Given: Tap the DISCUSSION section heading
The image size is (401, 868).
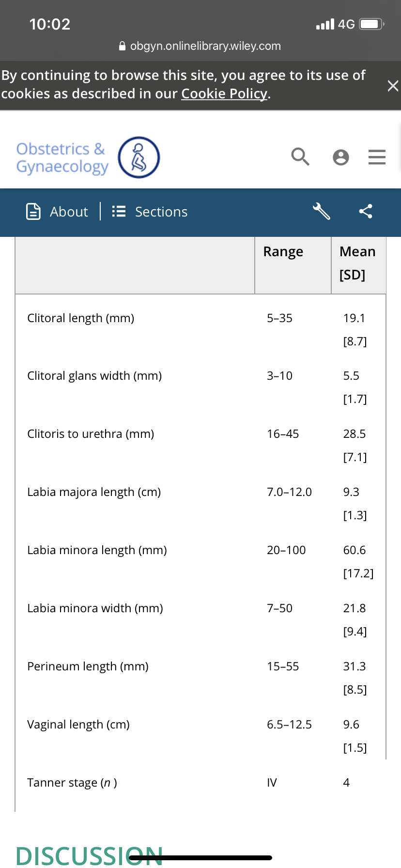Looking at the screenshot, I should 90,855.
